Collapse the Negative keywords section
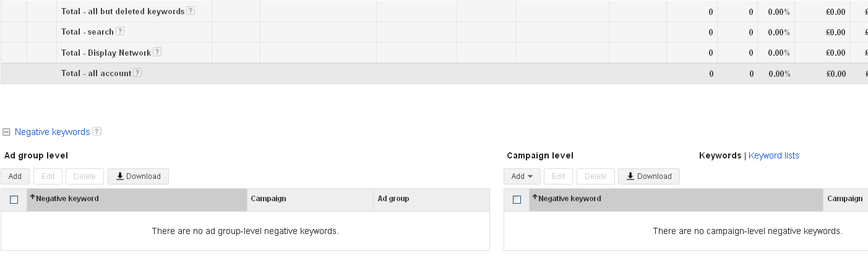The width and height of the screenshot is (868, 260). [7, 132]
